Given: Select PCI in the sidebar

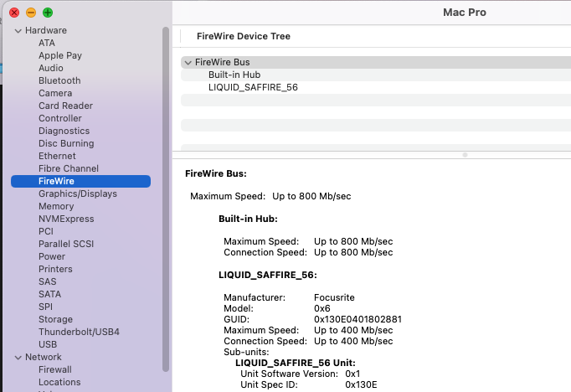Looking at the screenshot, I should pyautogui.click(x=46, y=231).
